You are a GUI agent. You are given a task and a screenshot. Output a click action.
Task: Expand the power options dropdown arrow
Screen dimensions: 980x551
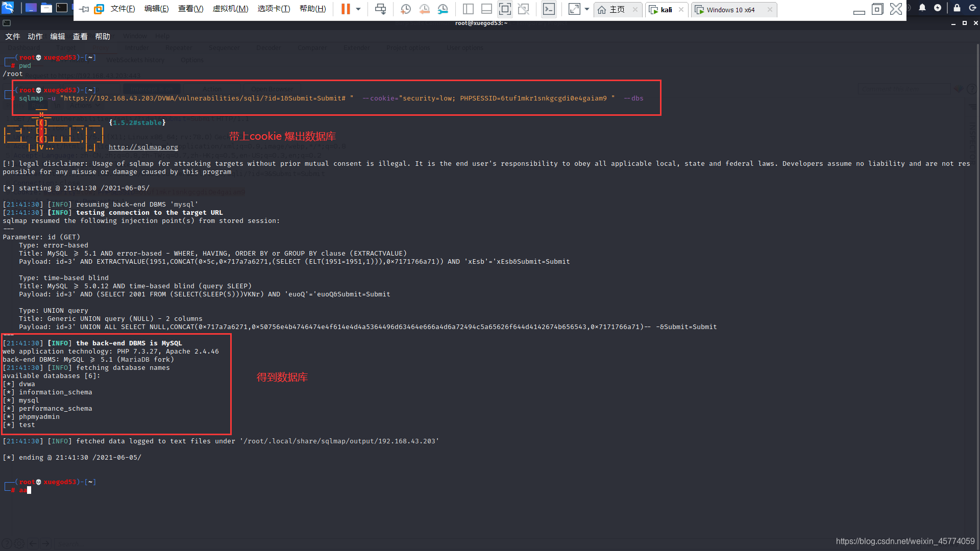point(358,9)
